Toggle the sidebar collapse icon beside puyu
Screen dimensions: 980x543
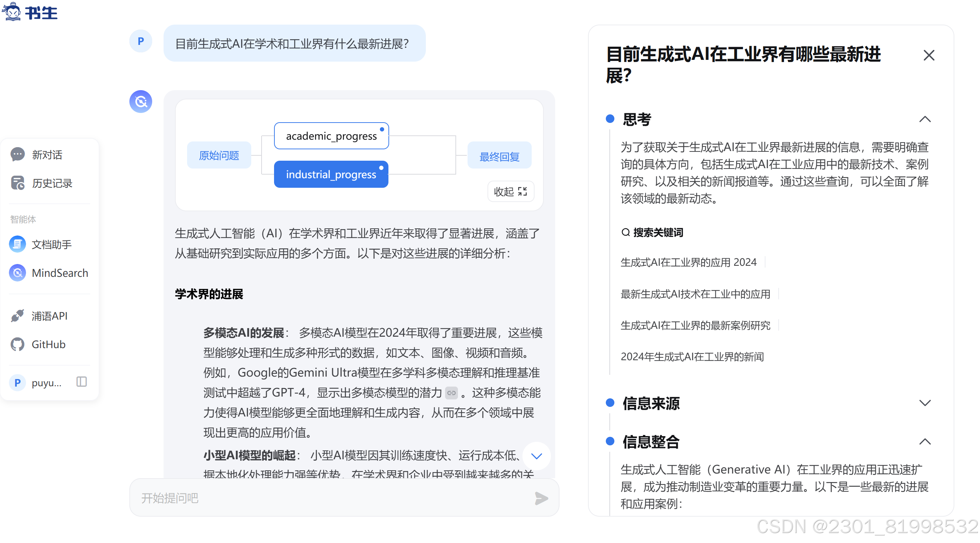[81, 382]
